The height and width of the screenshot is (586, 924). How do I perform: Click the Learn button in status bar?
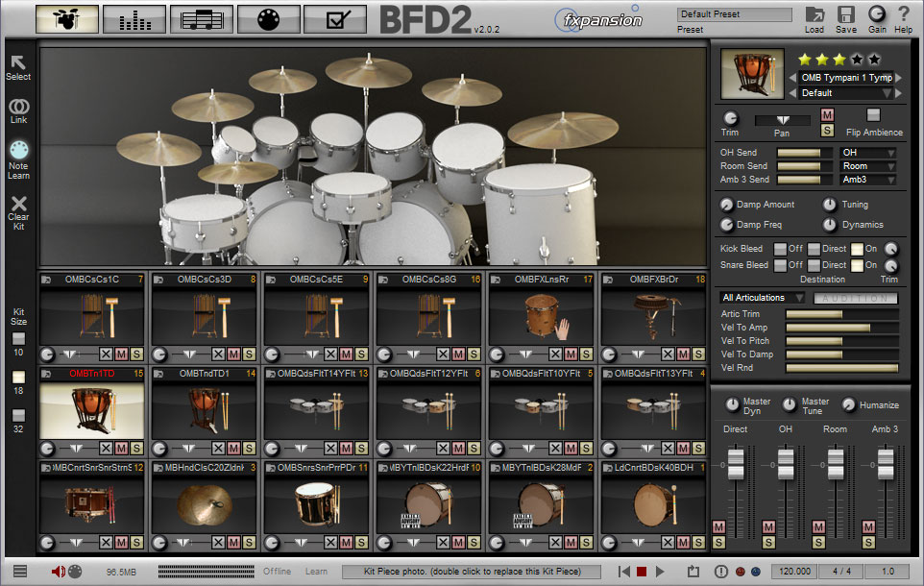[316, 572]
